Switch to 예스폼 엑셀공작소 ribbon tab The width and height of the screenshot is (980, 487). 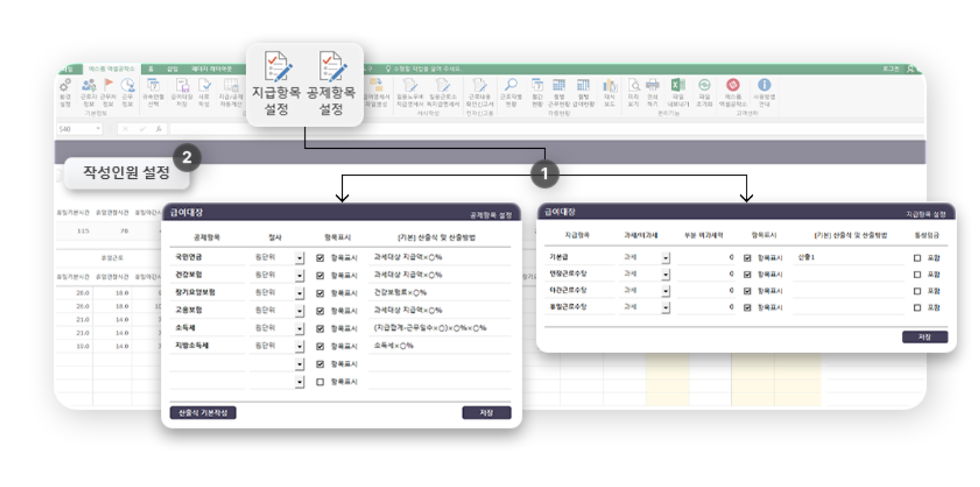coord(112,69)
